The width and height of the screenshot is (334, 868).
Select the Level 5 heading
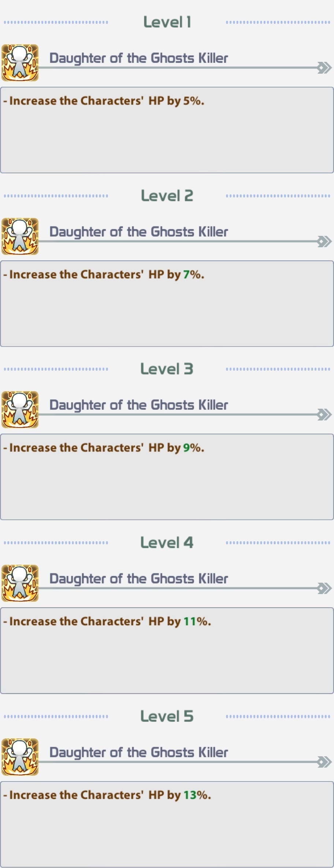tap(167, 716)
